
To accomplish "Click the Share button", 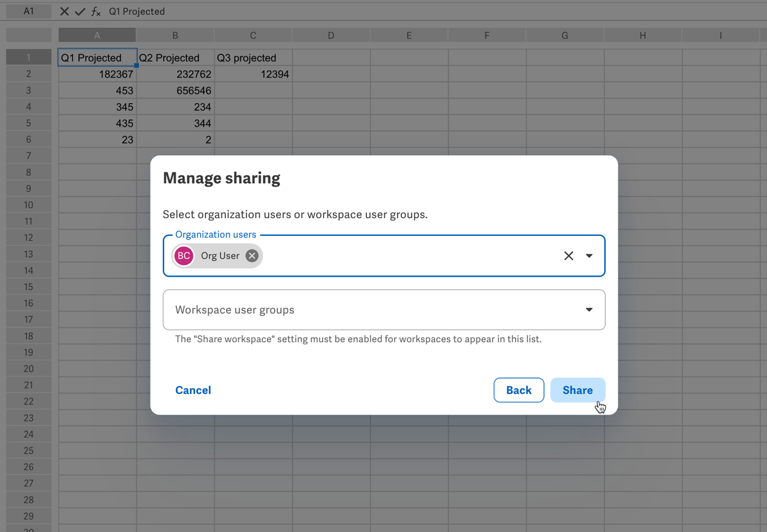I will click(577, 390).
